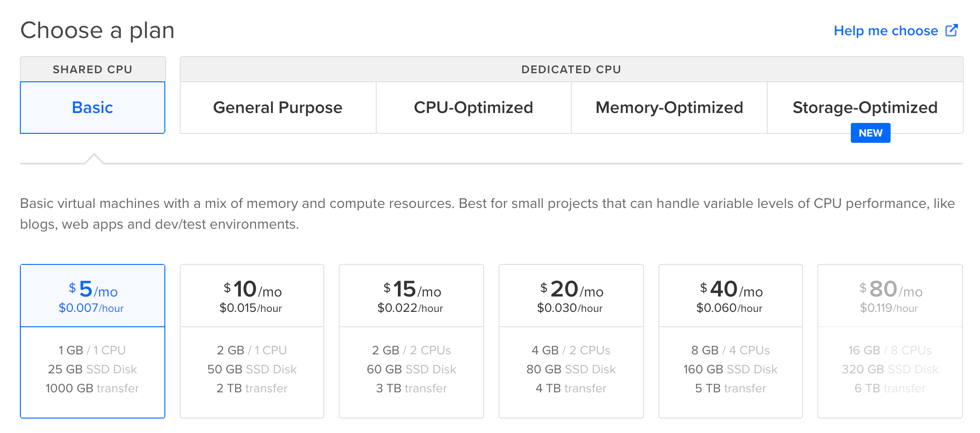Choose the $5/mo plan card

pyautogui.click(x=93, y=341)
